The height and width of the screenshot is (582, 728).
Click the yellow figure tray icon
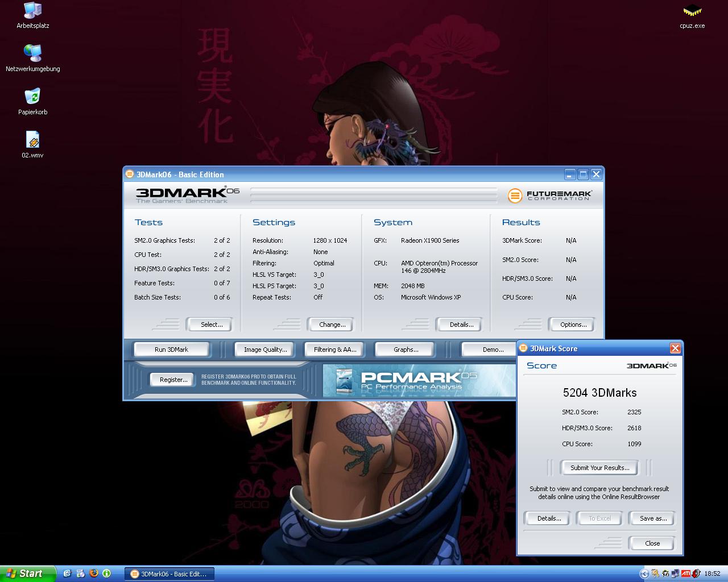click(x=655, y=573)
